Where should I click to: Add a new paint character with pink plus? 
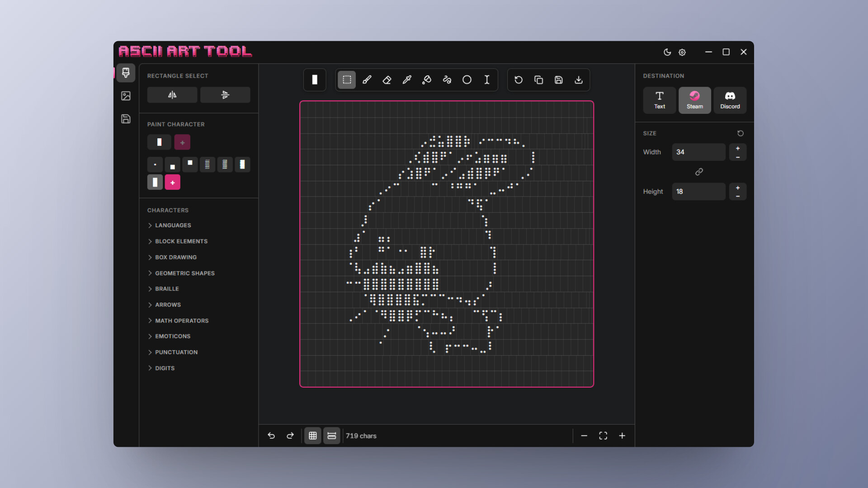click(173, 183)
